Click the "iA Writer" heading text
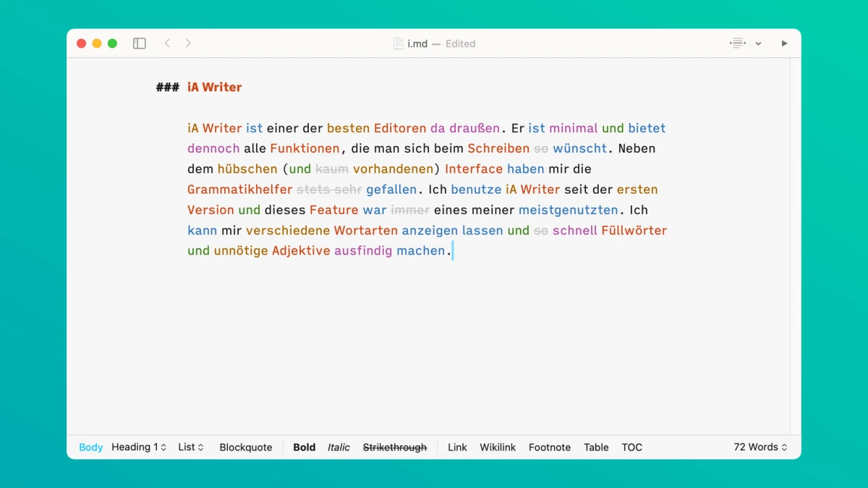Image resolution: width=868 pixels, height=488 pixels. [215, 87]
